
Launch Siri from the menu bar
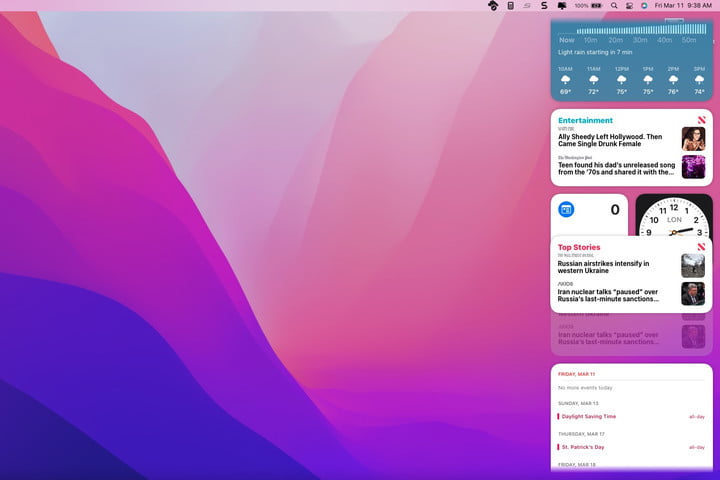644,6
